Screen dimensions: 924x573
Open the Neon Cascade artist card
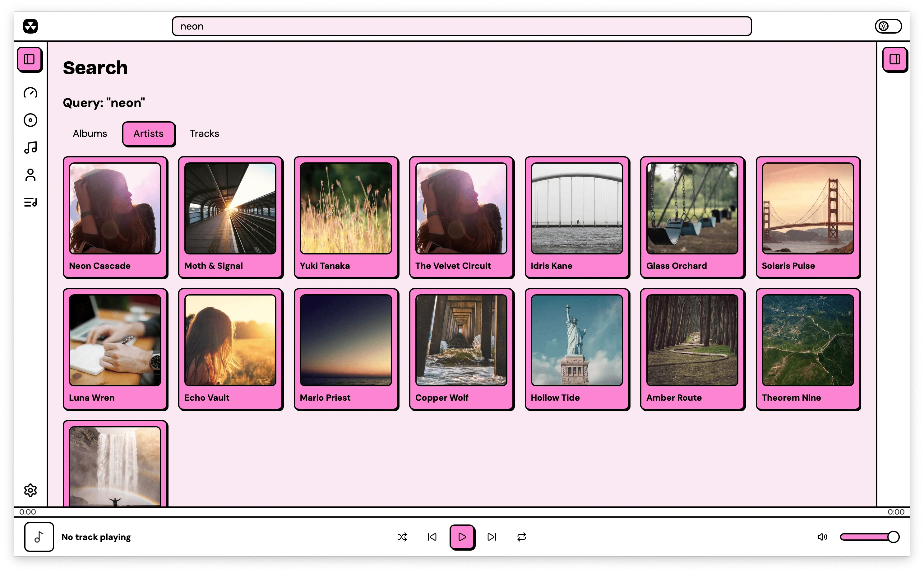click(x=115, y=217)
